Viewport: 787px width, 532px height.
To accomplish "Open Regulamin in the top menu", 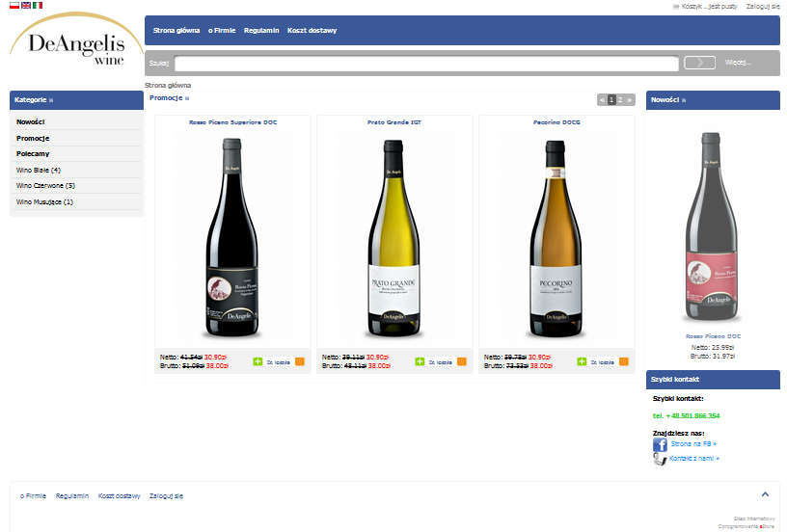I will tap(261, 31).
